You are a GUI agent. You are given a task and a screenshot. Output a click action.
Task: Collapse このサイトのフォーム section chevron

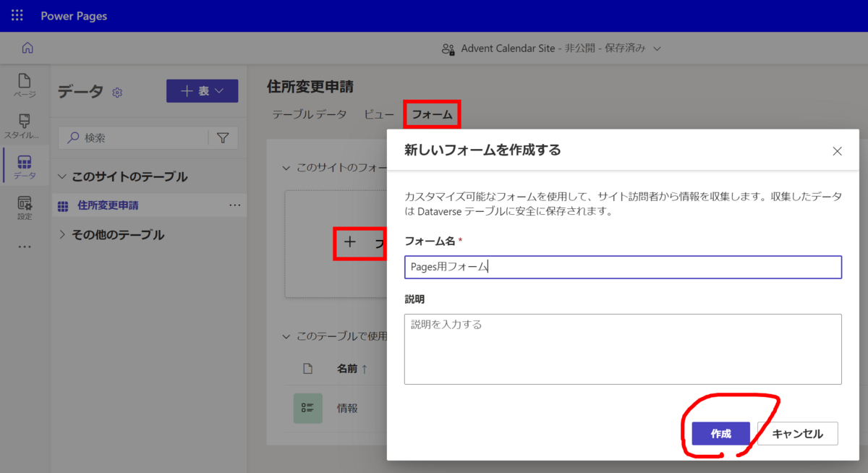click(x=286, y=168)
